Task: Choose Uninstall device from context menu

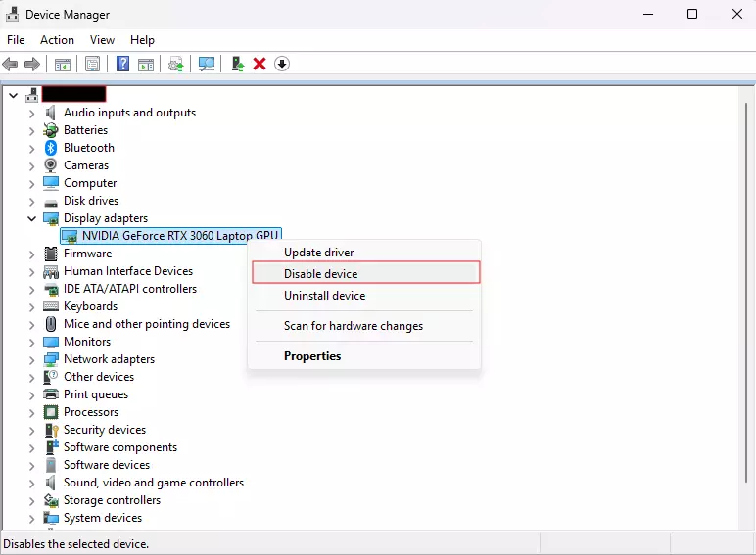Action: 364,296
